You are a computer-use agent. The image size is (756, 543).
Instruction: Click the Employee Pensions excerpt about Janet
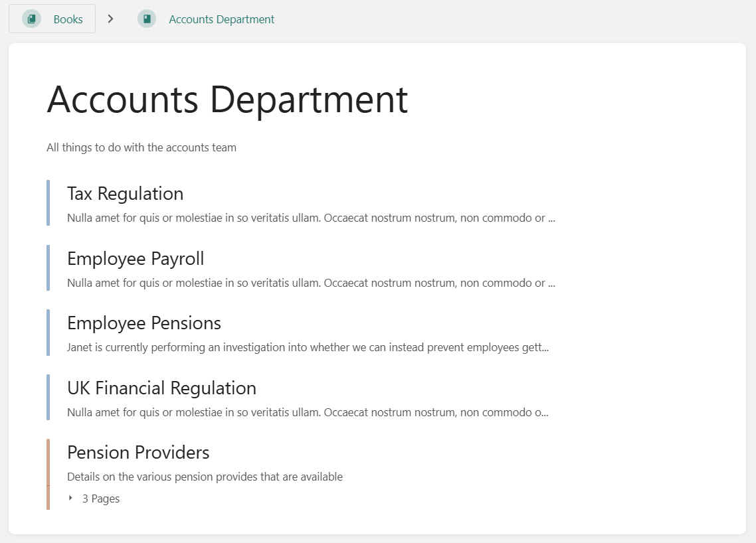tap(308, 347)
